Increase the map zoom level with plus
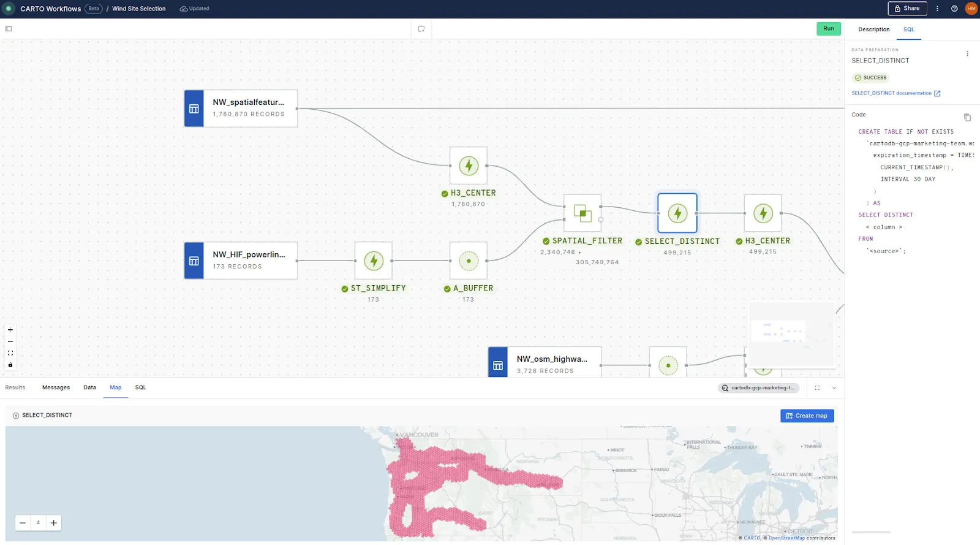This screenshot has height=545, width=980. 54,523
